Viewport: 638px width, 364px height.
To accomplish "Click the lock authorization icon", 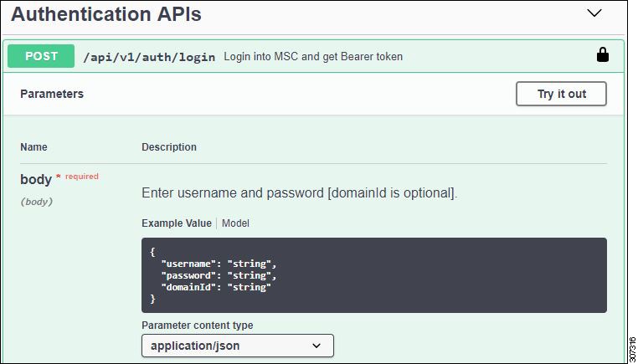I will (603, 54).
